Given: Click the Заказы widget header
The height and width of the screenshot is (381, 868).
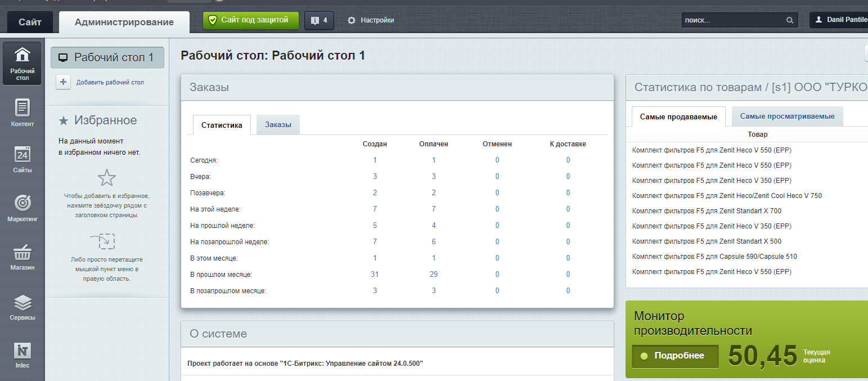Looking at the screenshot, I should (397, 87).
